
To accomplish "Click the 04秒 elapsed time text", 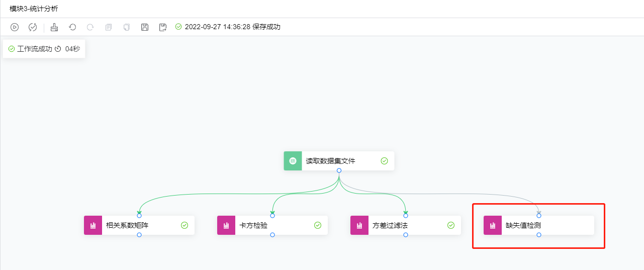I will (x=72, y=49).
